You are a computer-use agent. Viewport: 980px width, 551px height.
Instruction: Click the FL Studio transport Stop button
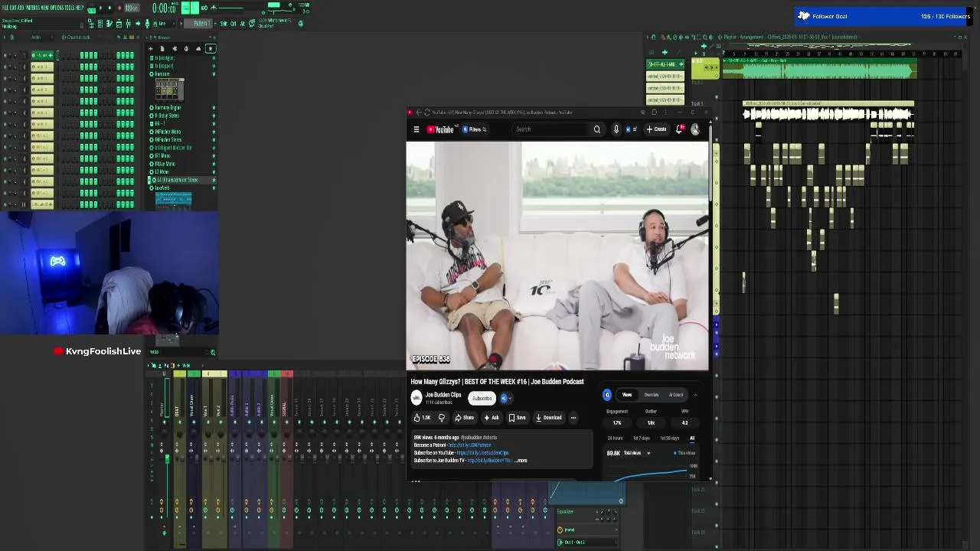point(110,8)
